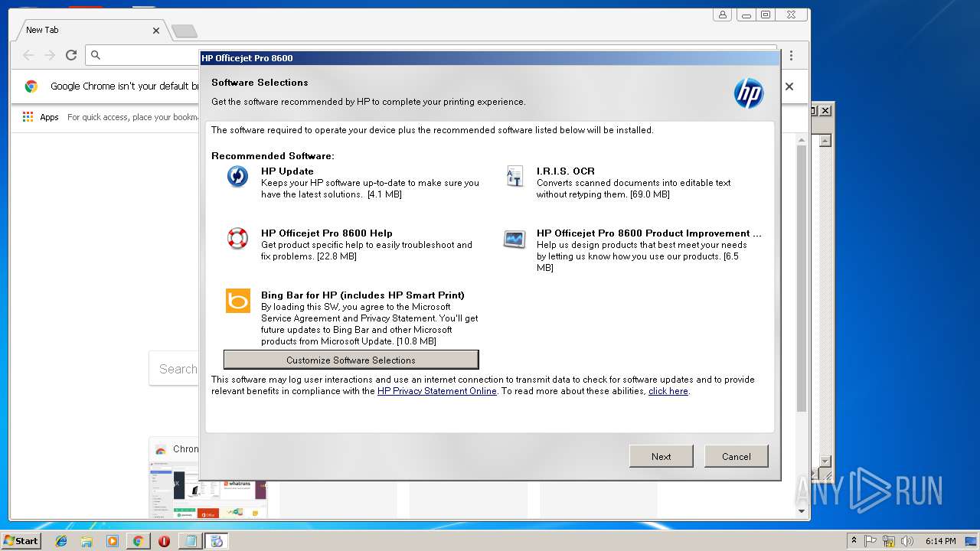Viewport: 980px width, 551px height.
Task: Switch to Chrome from the taskbar
Action: point(138,541)
